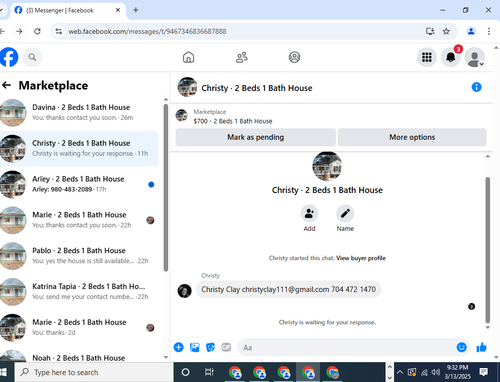Go back using the Marketplace arrow
Viewport: 500px width, 382px height.
click(6, 85)
